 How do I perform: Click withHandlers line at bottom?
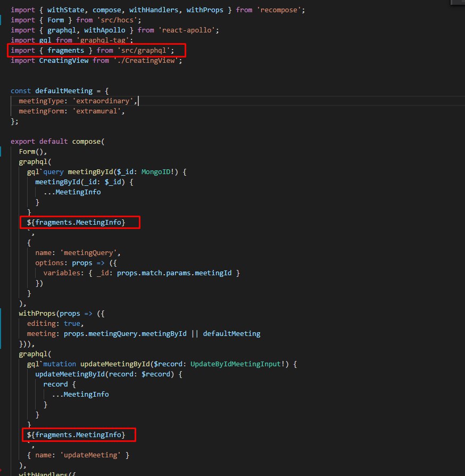click(47, 473)
